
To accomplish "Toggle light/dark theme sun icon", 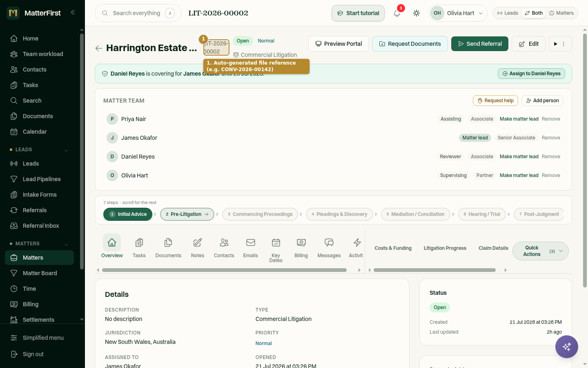I will pyautogui.click(x=416, y=13).
